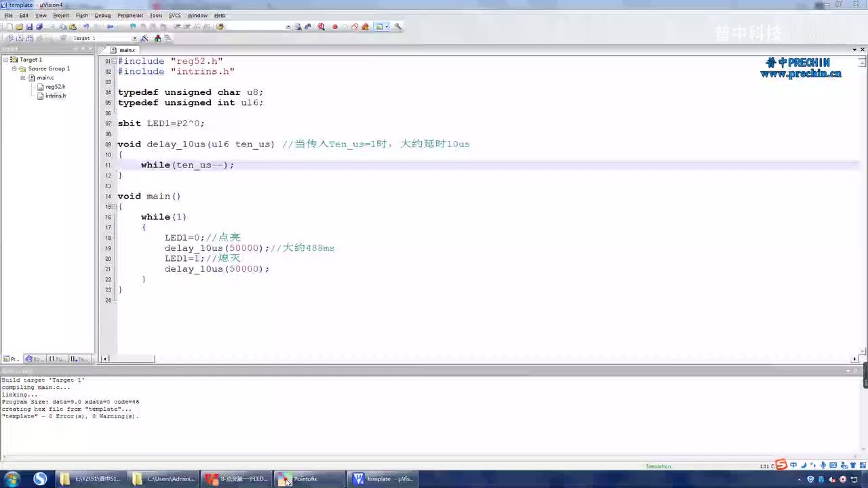Open Pointofix from the taskbar
Image resolution: width=868 pixels, height=488 pixels.
(309, 479)
